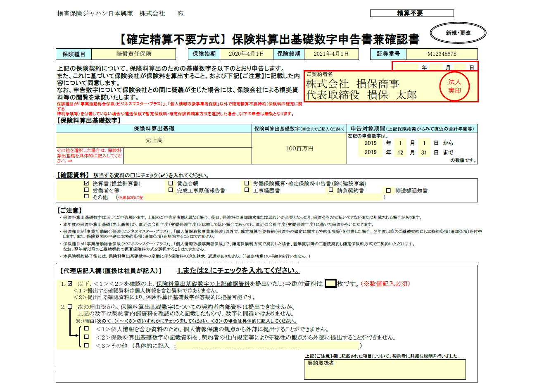Click the blank detail field after ※具体的に記
The width and height of the screenshot is (556, 392).
click(x=264, y=197)
